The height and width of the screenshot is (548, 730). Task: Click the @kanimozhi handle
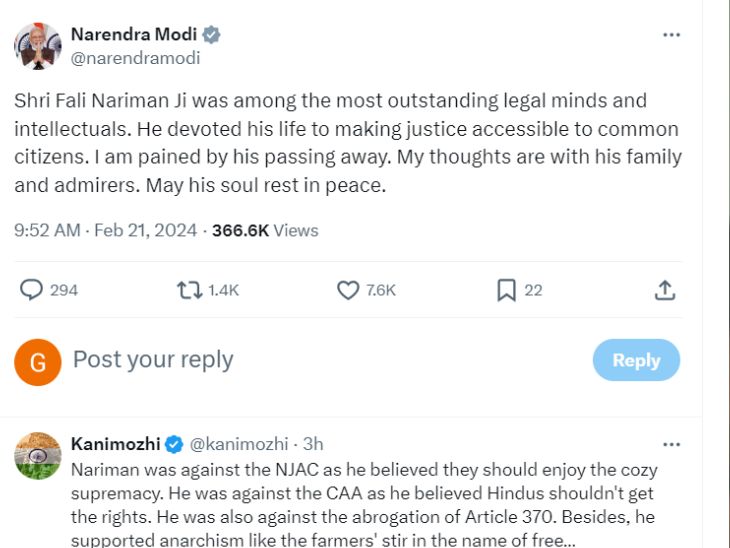pos(239,444)
